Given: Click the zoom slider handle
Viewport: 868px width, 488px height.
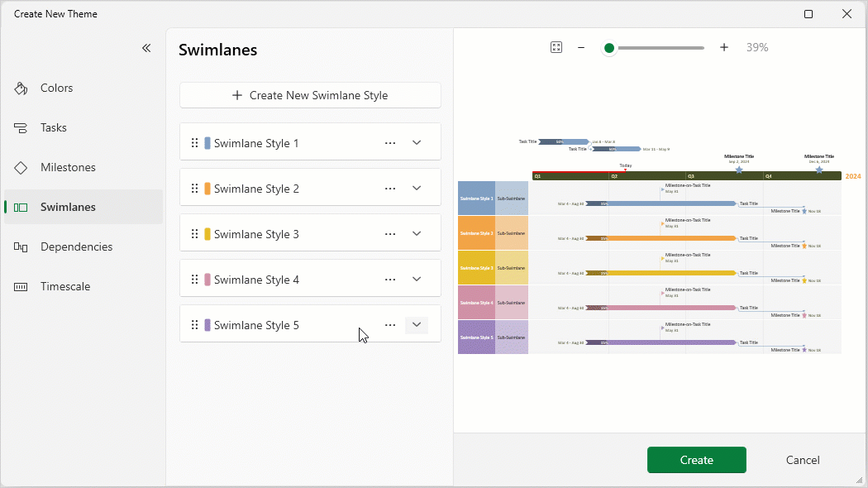Looking at the screenshot, I should tap(609, 48).
